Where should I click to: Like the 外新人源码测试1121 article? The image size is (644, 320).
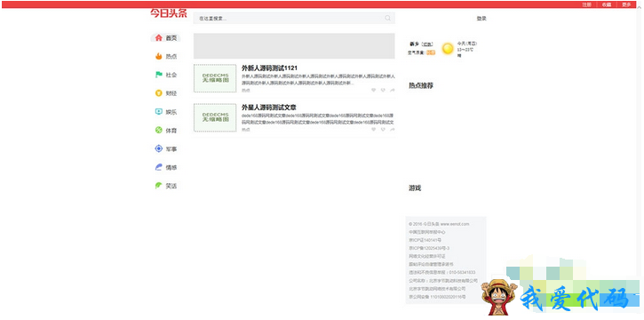pos(373,90)
